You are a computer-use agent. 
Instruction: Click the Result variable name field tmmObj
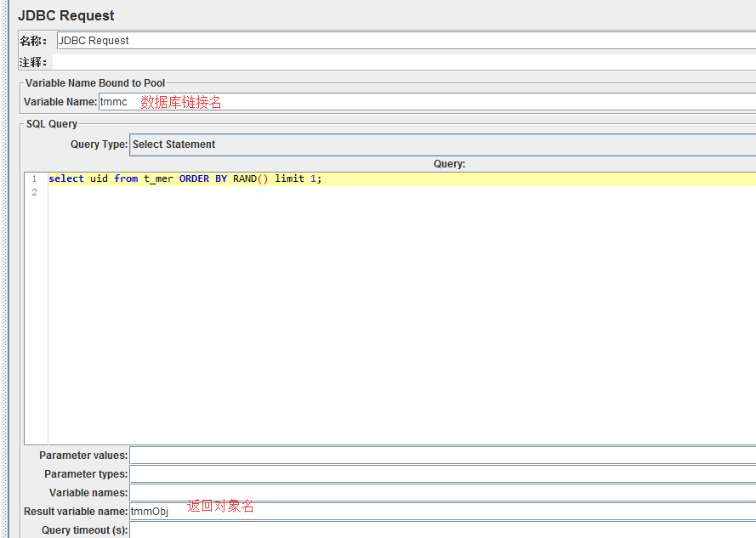tap(442, 512)
